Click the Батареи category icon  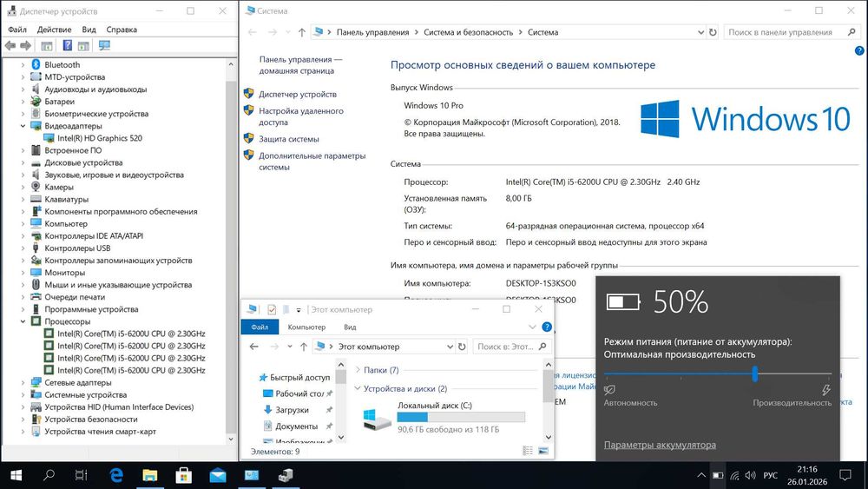[36, 102]
